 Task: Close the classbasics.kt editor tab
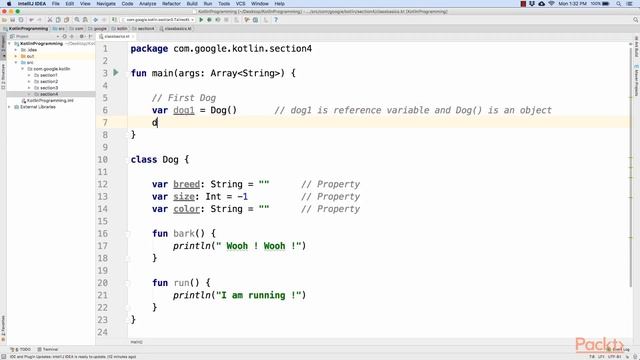pyautogui.click(x=133, y=36)
